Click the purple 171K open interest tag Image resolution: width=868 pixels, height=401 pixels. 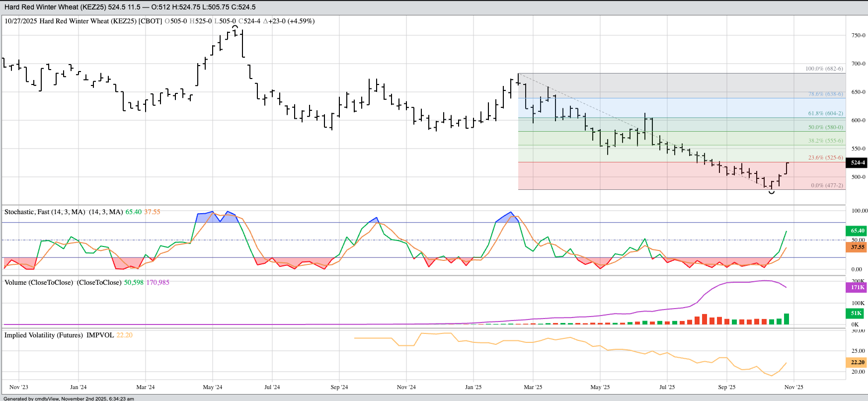(857, 287)
